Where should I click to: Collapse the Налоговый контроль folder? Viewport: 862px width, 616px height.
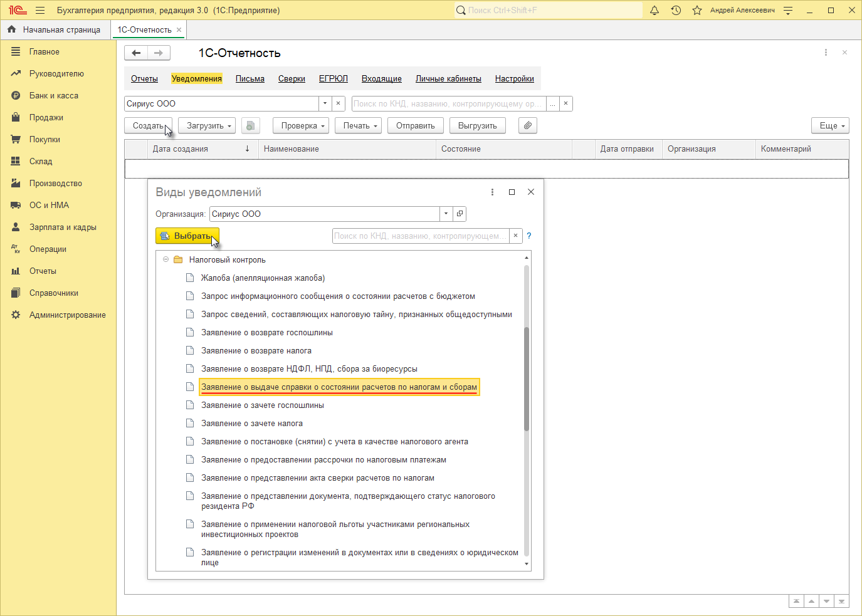coord(166,259)
